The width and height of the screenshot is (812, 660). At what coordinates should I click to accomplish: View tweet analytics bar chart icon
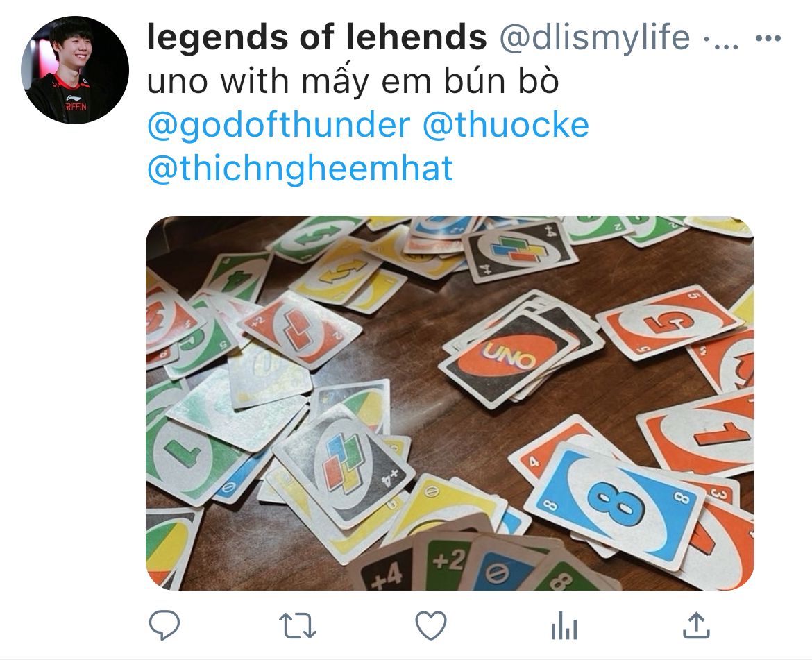[564, 625]
